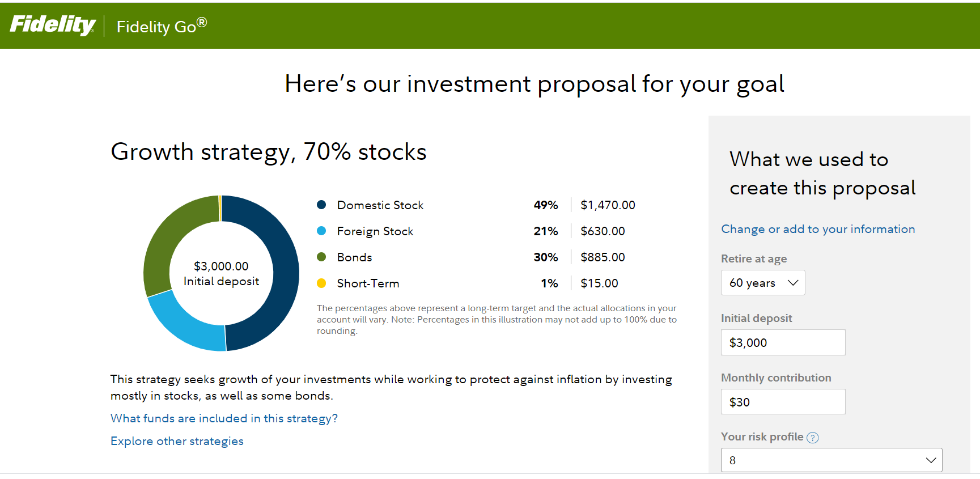Follow the Explore other strategies link
Image resolution: width=980 pixels, height=479 pixels.
point(177,441)
